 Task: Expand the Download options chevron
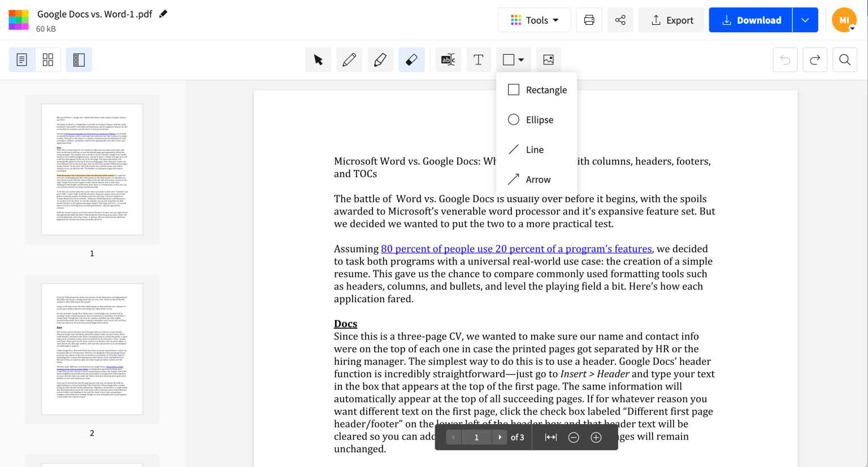point(805,20)
